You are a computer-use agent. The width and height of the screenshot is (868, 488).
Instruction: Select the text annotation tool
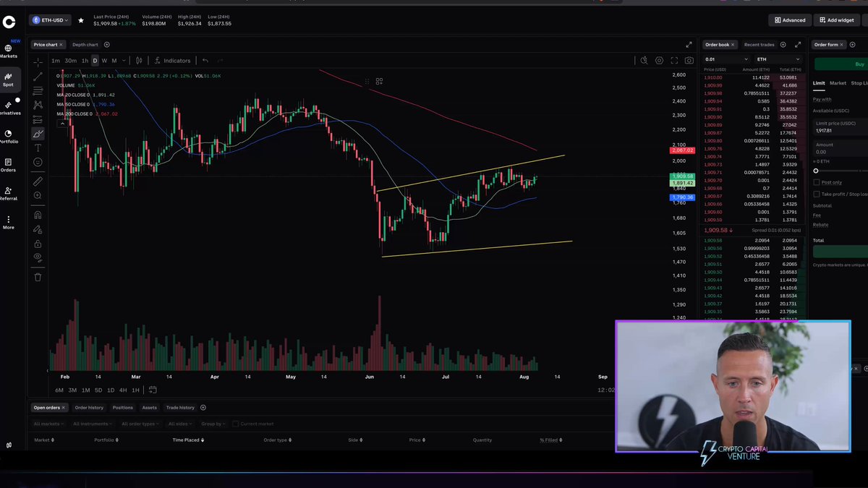pos(38,147)
